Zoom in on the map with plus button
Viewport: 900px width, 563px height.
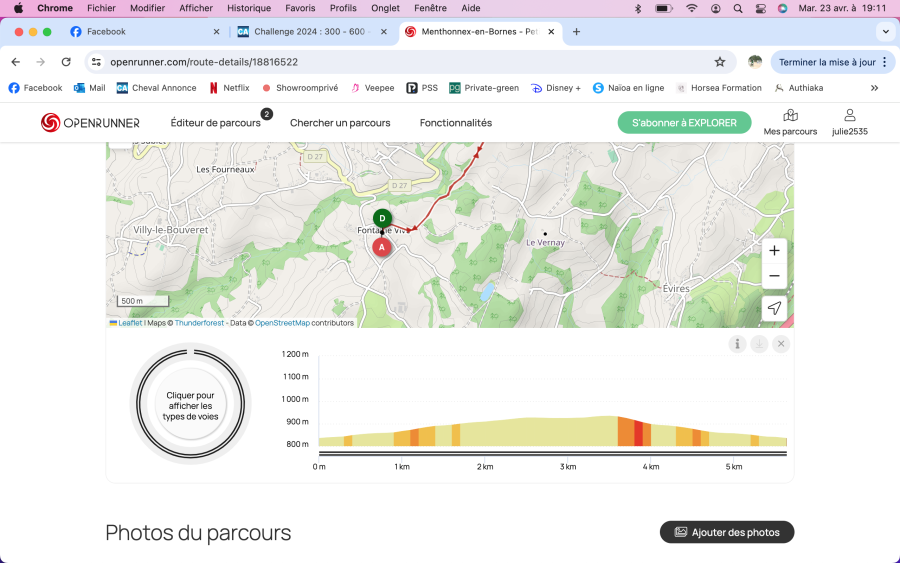(774, 250)
